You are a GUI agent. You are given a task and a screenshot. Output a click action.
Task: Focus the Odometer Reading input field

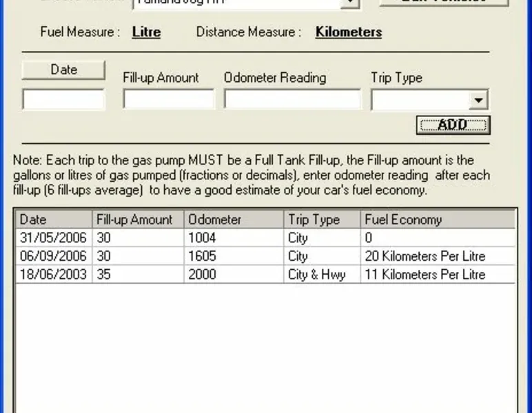[x=292, y=99]
